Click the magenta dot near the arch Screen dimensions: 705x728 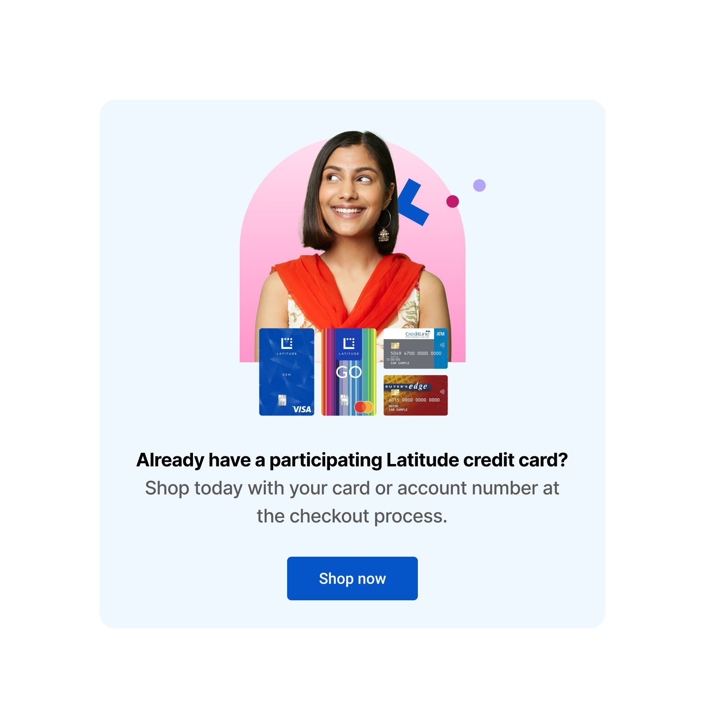coord(452,201)
